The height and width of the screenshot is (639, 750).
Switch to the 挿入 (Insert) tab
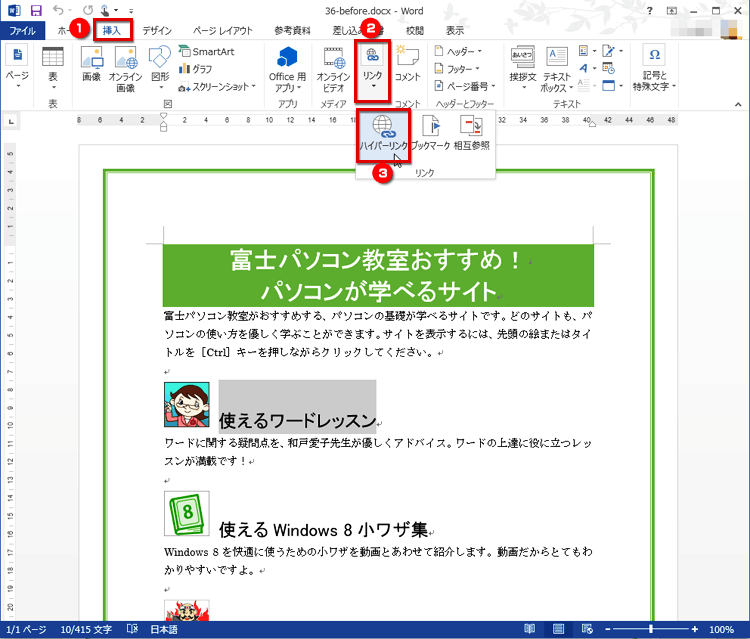(112, 31)
